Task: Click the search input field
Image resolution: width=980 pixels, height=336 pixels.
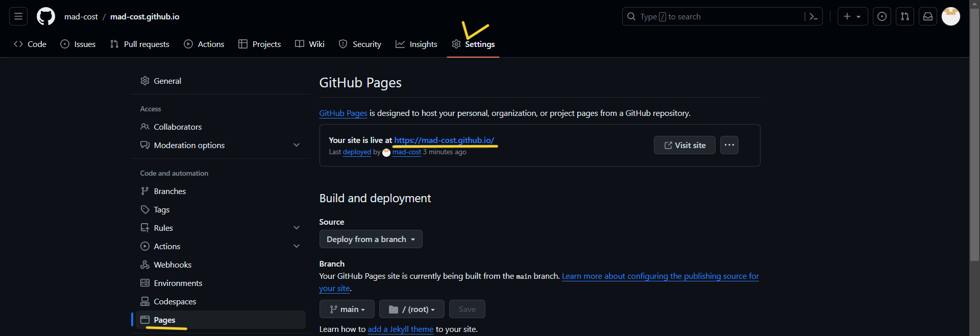Action: [715, 17]
